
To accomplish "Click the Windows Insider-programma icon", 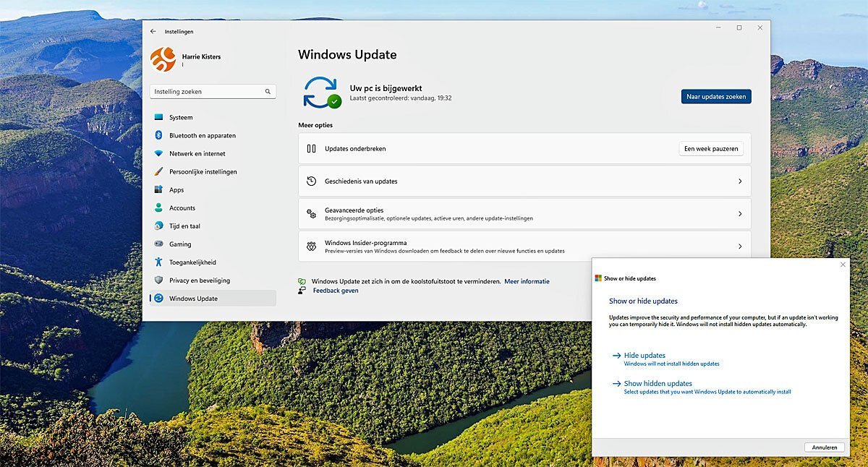I will pyautogui.click(x=311, y=246).
